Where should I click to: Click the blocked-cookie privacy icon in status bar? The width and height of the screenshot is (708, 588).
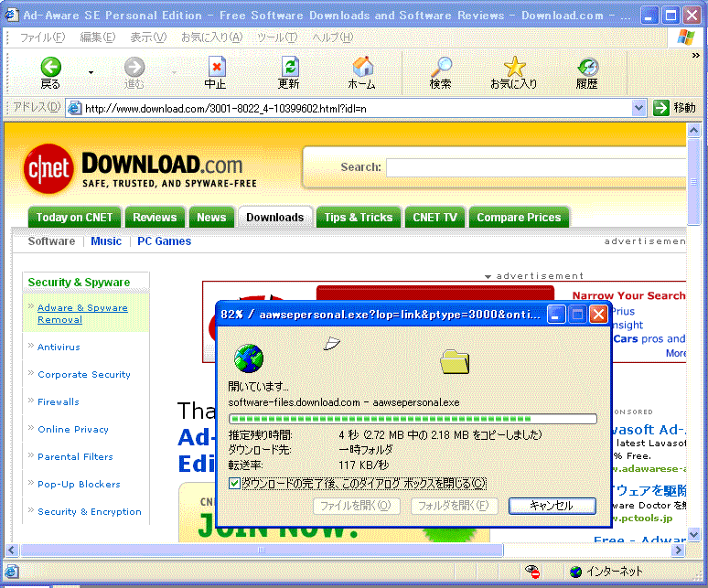(x=532, y=572)
